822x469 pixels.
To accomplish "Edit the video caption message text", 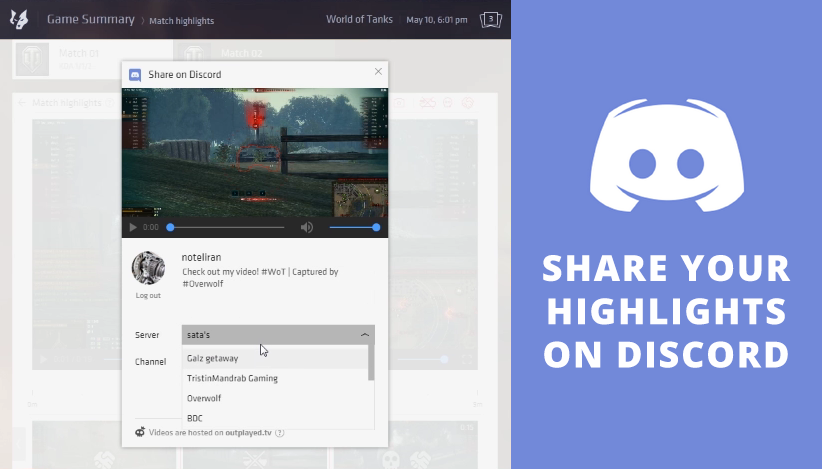I will (260, 278).
